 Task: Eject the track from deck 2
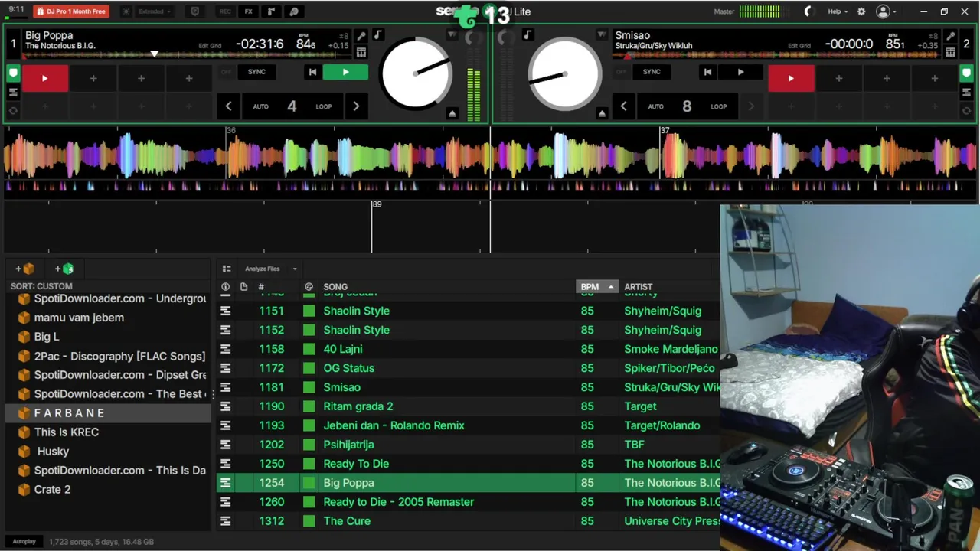click(x=602, y=113)
